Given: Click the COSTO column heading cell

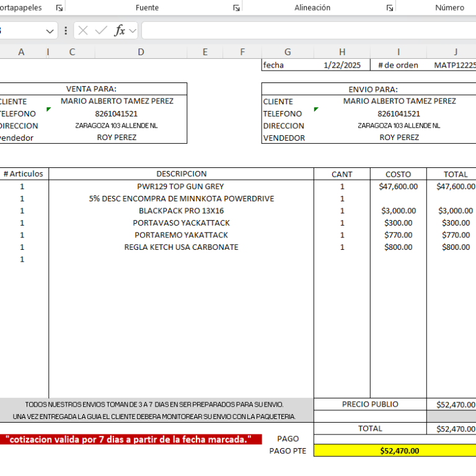Looking at the screenshot, I should (x=399, y=174).
